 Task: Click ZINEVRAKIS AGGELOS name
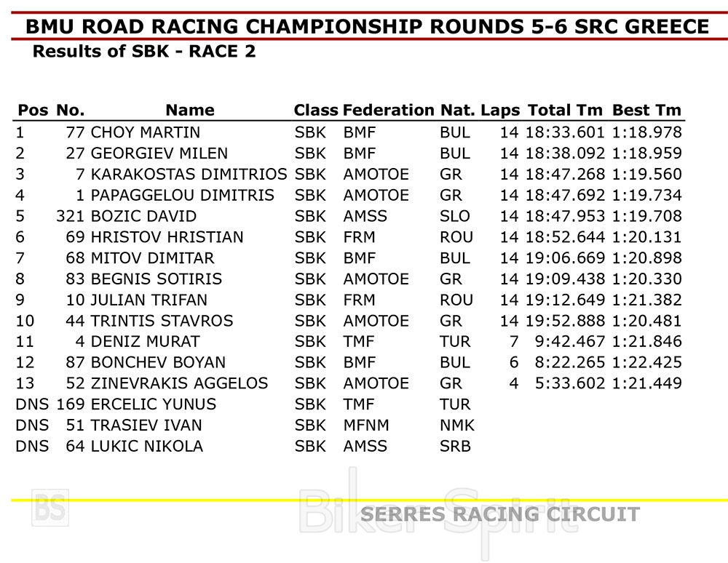point(179,383)
